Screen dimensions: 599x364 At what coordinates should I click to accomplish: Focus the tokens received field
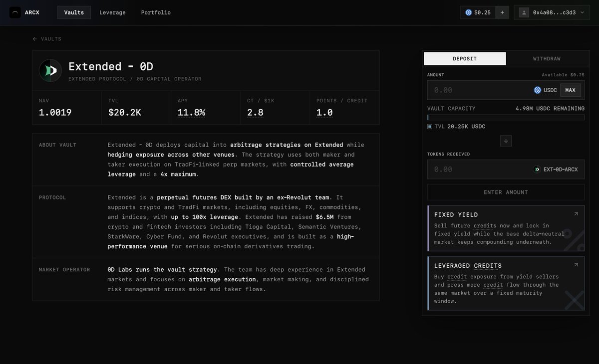[506, 169]
